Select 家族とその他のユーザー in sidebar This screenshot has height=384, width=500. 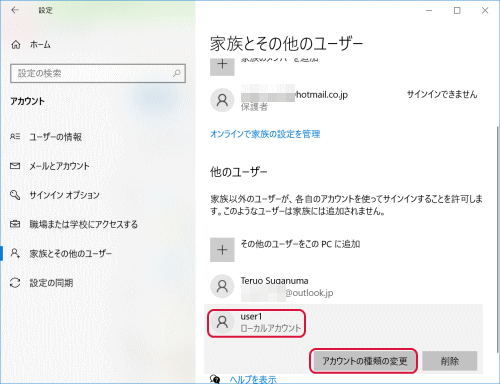pos(70,254)
